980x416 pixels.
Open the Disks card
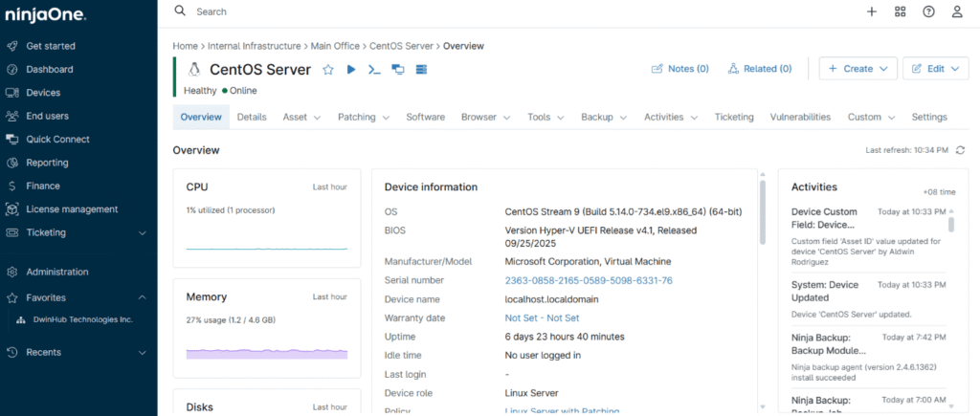tap(267, 403)
